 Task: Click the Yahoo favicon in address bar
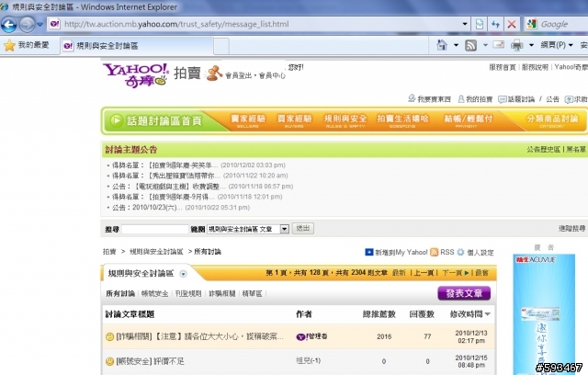(55, 24)
